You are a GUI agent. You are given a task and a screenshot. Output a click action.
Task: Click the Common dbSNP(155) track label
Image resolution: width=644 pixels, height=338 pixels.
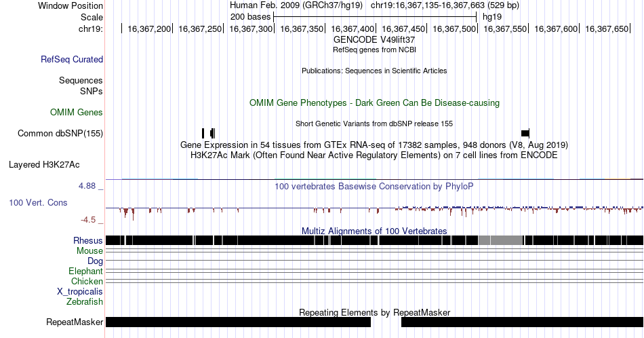coord(60,133)
